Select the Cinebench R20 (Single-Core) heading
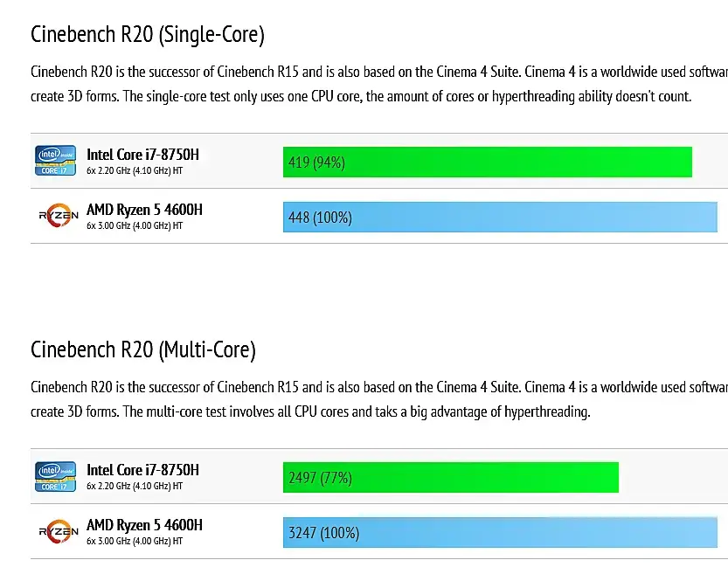Viewport: 728px width, 567px height. (x=148, y=34)
